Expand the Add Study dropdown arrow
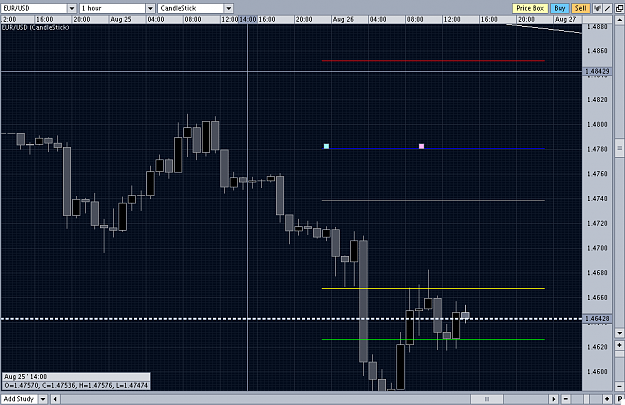Viewport: 625px width, 405px height. pyautogui.click(x=43, y=399)
